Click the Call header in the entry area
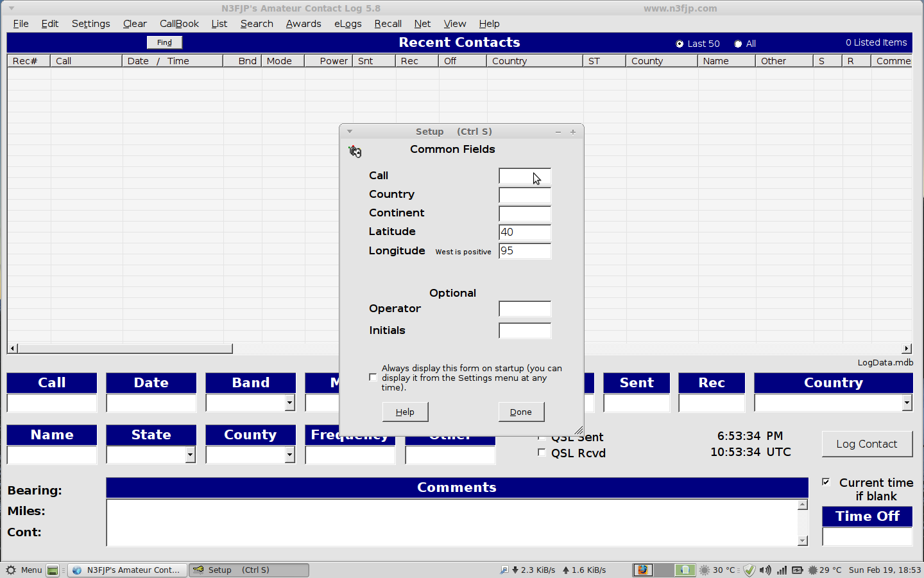Image resolution: width=924 pixels, height=578 pixels. pos(52,383)
